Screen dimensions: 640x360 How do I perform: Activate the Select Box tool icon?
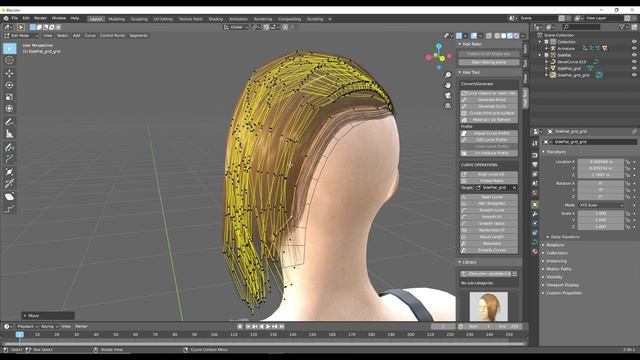tap(9, 49)
